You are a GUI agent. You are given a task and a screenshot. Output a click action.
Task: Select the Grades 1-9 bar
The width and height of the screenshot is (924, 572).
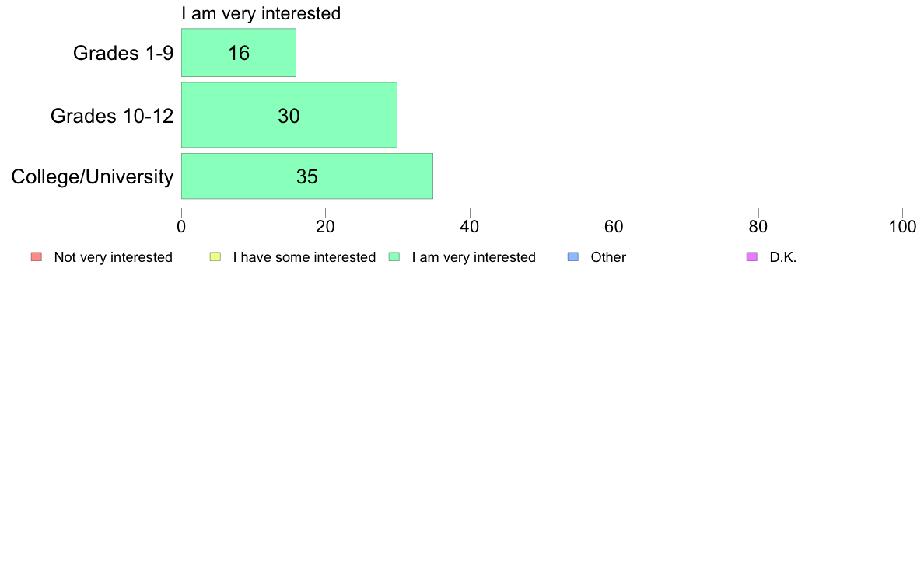click(x=239, y=52)
